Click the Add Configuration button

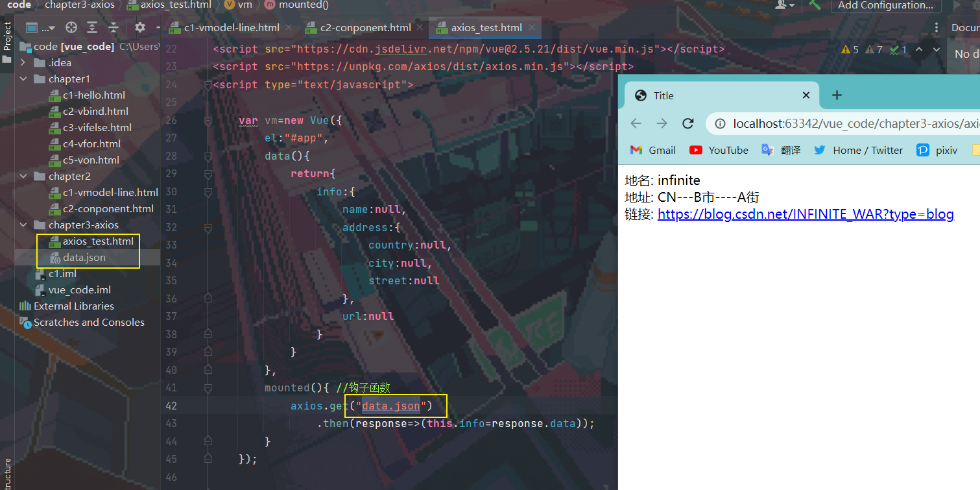click(885, 5)
